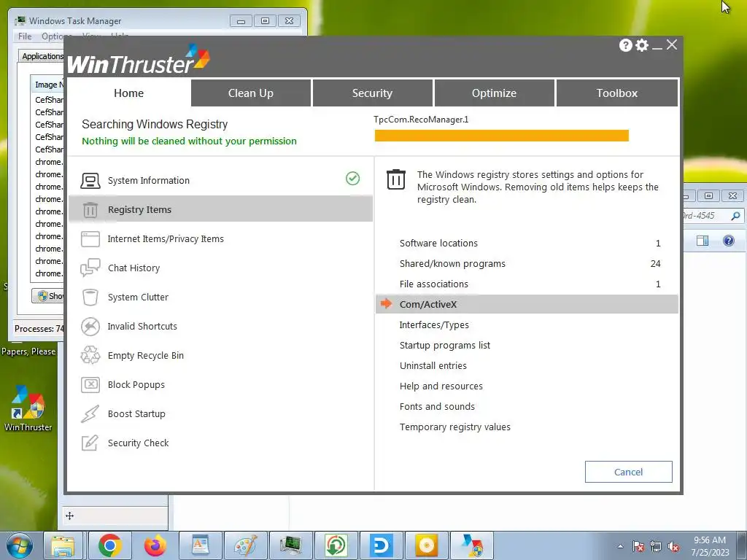Open the yellow disc taskbar application
Image resolution: width=747 pixels, height=560 pixels.
pos(426,545)
